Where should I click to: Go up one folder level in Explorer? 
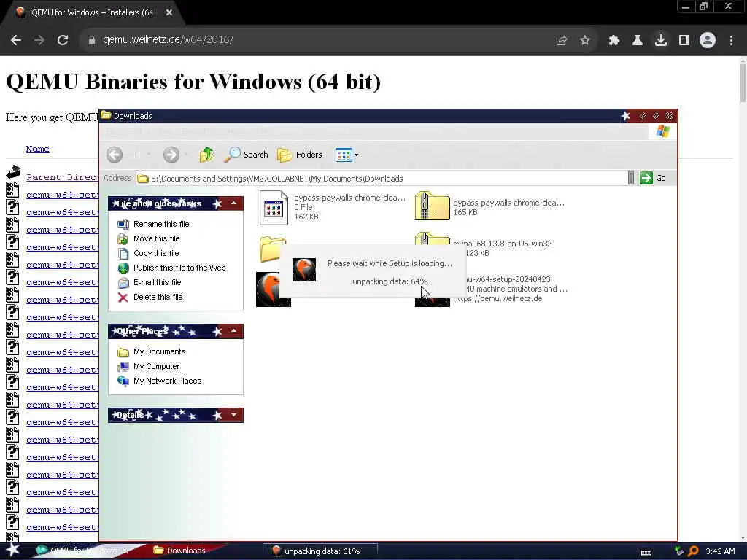tap(206, 155)
